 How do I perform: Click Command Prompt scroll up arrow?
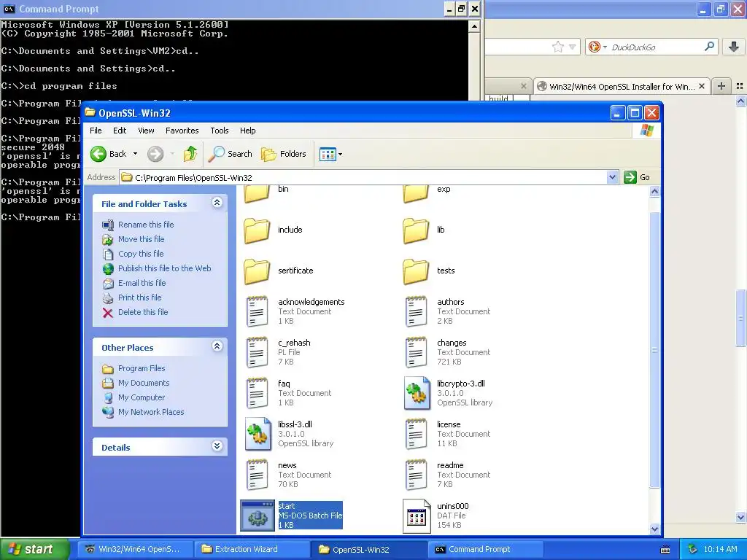pos(474,27)
